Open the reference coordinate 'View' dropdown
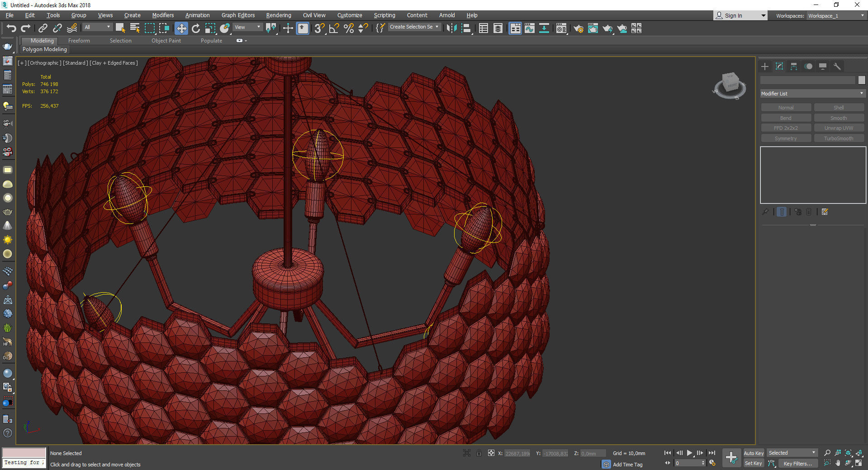This screenshot has width=868, height=470. (247, 27)
